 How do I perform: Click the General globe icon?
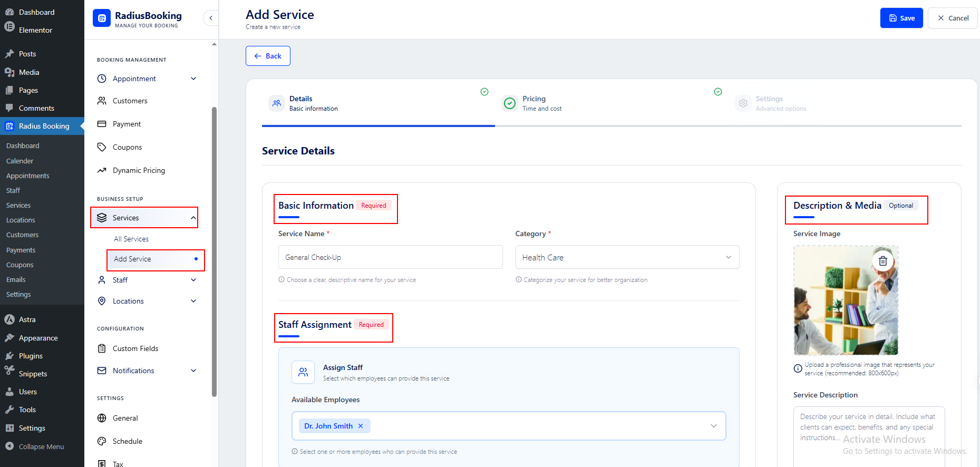(x=102, y=418)
